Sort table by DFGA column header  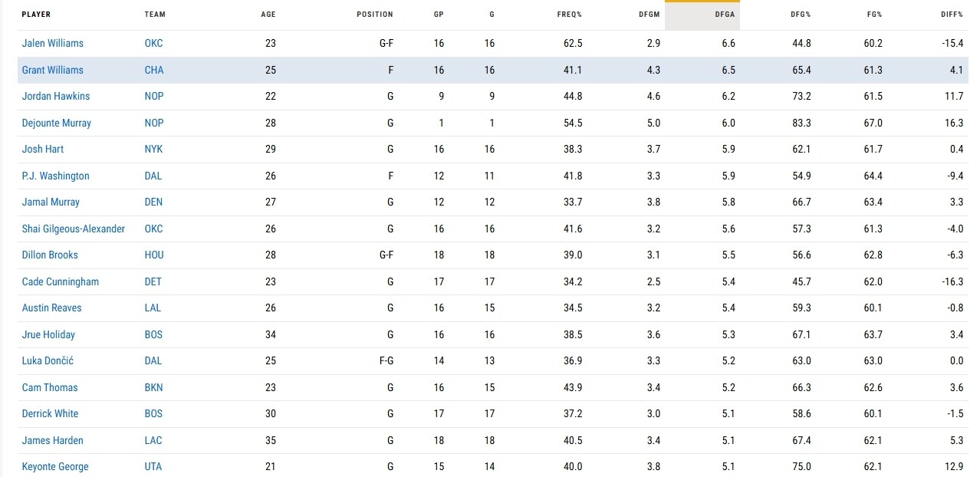(x=725, y=15)
